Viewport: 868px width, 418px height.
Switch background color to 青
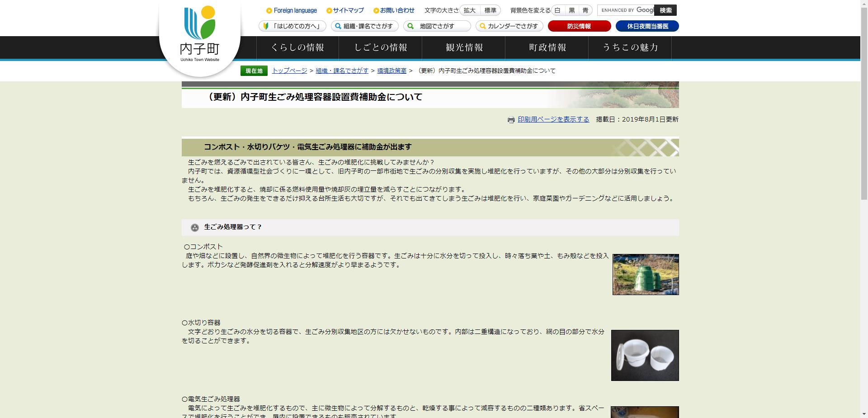point(586,10)
